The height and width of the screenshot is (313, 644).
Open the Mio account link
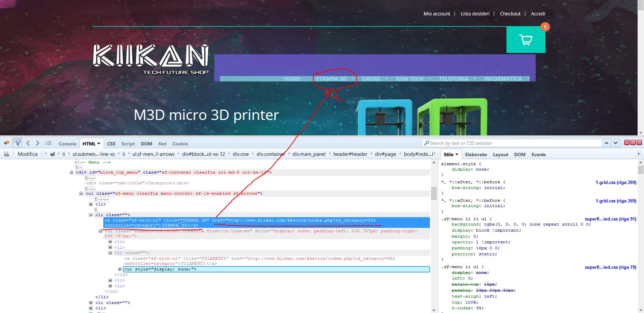pyautogui.click(x=437, y=14)
